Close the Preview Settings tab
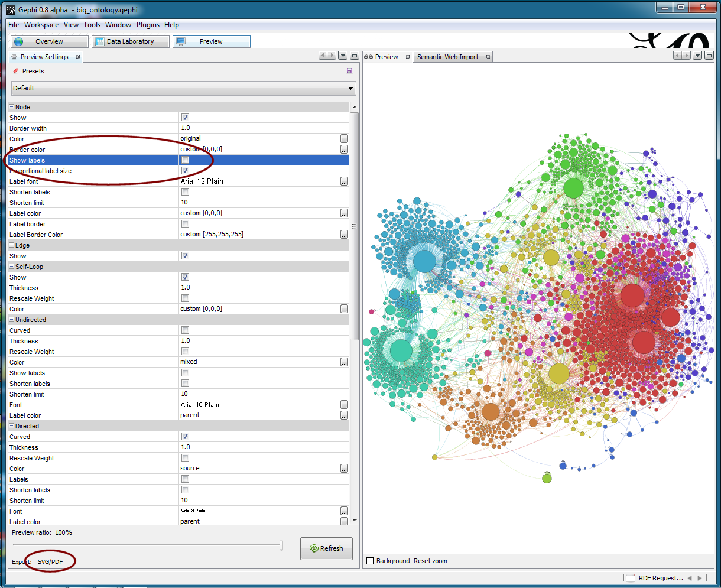 (77, 57)
